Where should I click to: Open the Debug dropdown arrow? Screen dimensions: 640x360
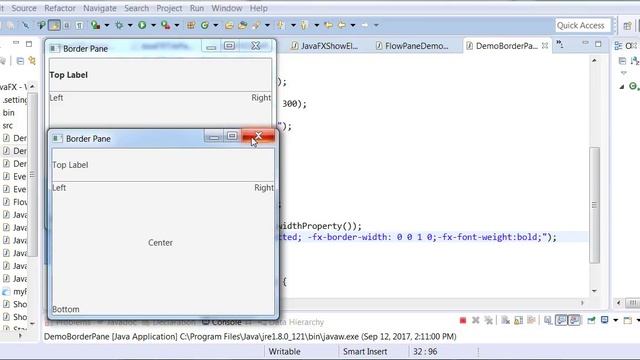pos(130,25)
